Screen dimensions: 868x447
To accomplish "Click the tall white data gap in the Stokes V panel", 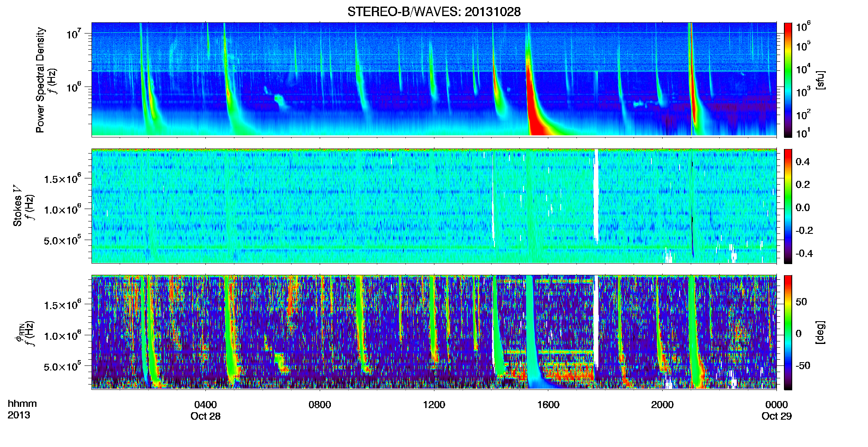I will point(596,195).
